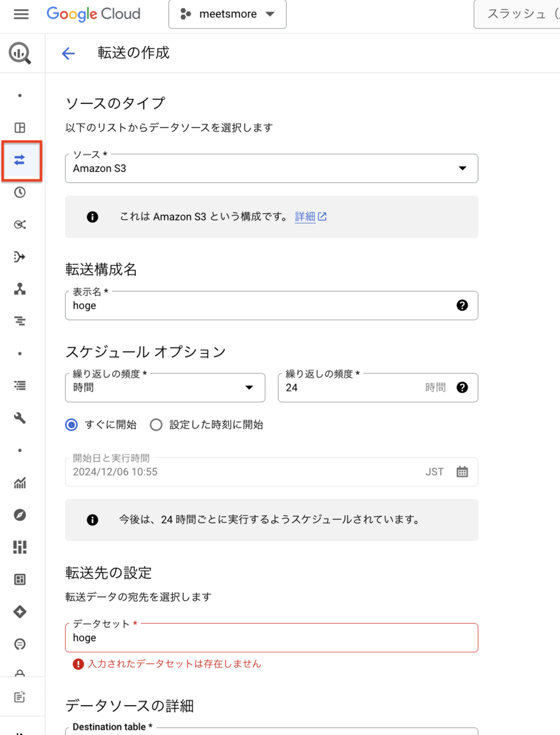The width and height of the screenshot is (560, 735).
Task: Open the main hamburger navigation menu
Action: point(21,14)
